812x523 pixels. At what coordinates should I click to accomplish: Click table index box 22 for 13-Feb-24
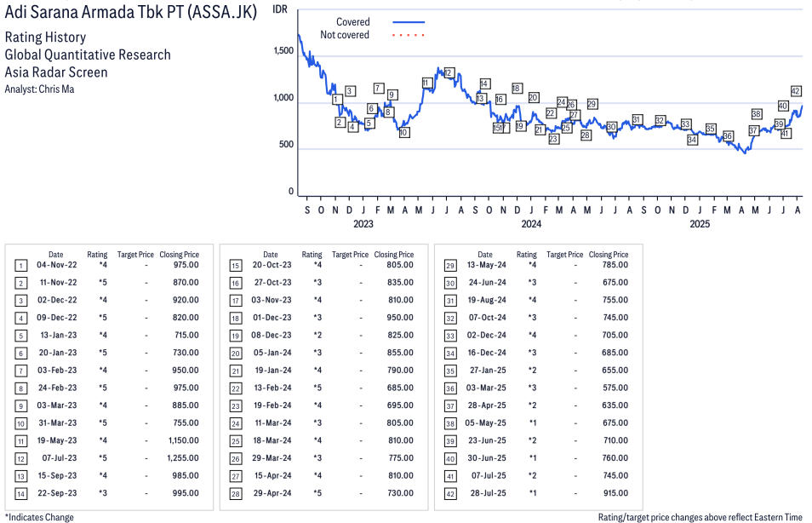point(236,388)
